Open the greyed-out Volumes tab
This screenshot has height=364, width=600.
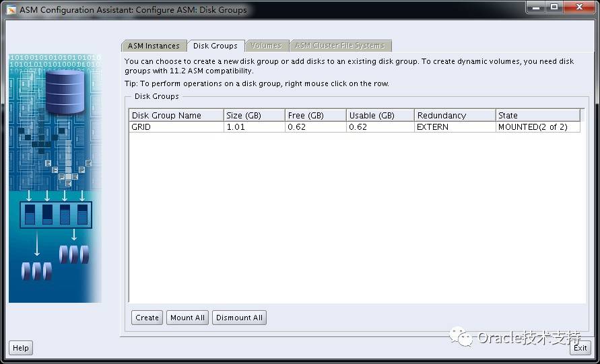coord(266,46)
